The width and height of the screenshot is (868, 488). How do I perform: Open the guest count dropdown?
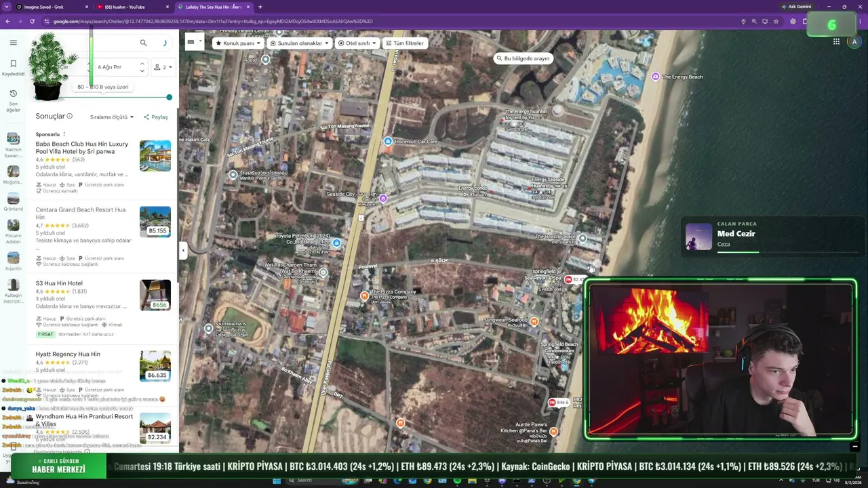click(x=163, y=67)
